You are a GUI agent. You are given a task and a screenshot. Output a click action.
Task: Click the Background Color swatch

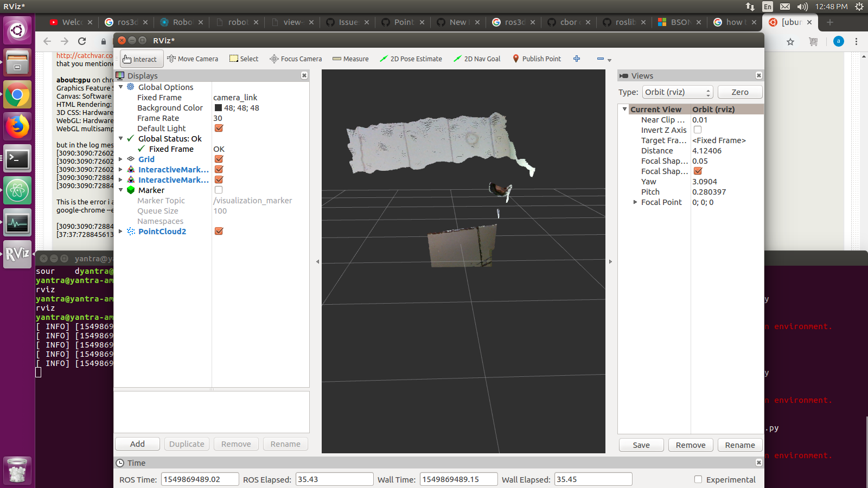218,108
